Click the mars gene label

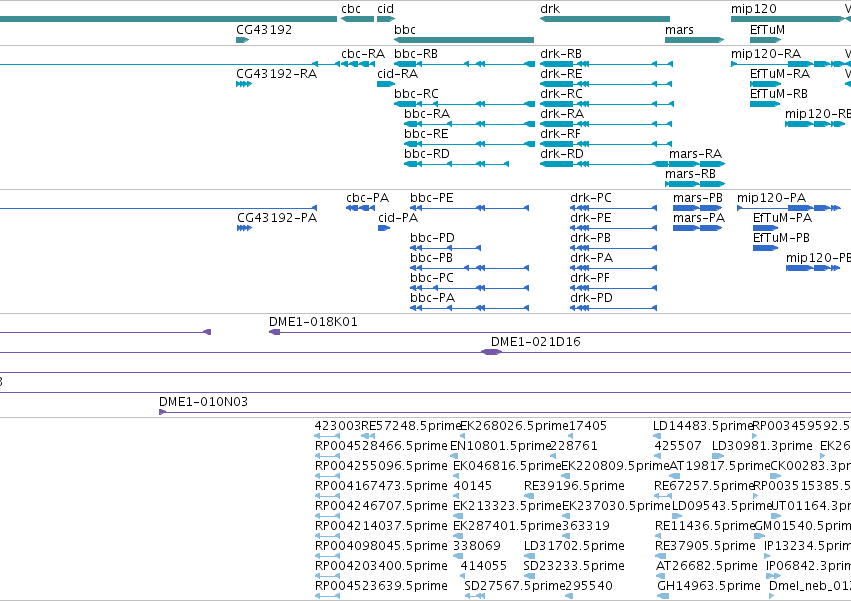pyautogui.click(x=679, y=29)
